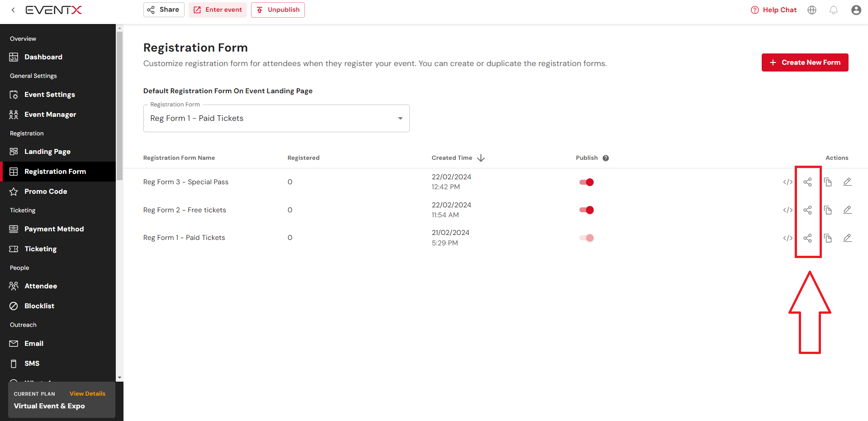The image size is (868, 421).
Task: Edit Reg Form 2 - Free tickets
Action: 848,210
